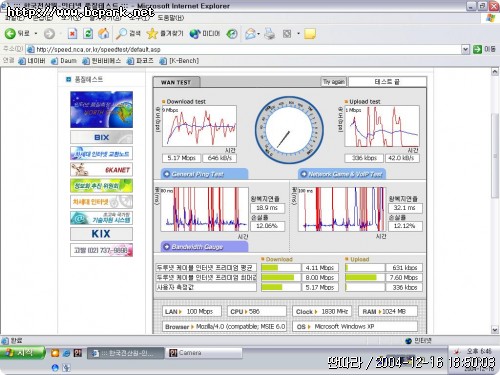Click the Back arrow toolbar icon
The image size is (500, 375).
pos(10,33)
